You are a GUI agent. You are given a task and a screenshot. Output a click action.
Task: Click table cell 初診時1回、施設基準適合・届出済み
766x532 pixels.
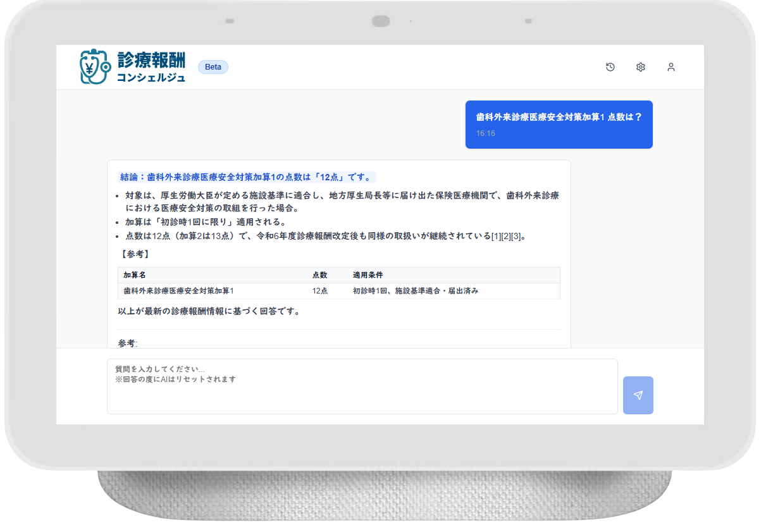(x=416, y=291)
